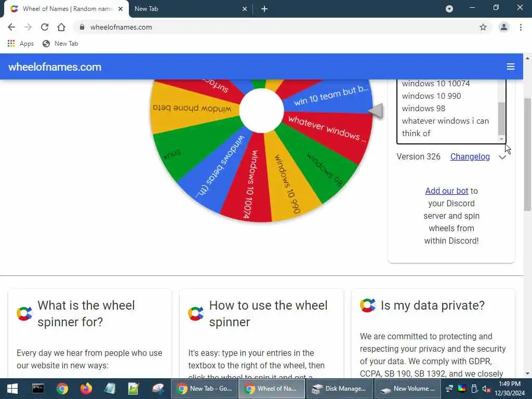
Task: Click 'windows 98' line in entries textbox
Action: (x=423, y=109)
